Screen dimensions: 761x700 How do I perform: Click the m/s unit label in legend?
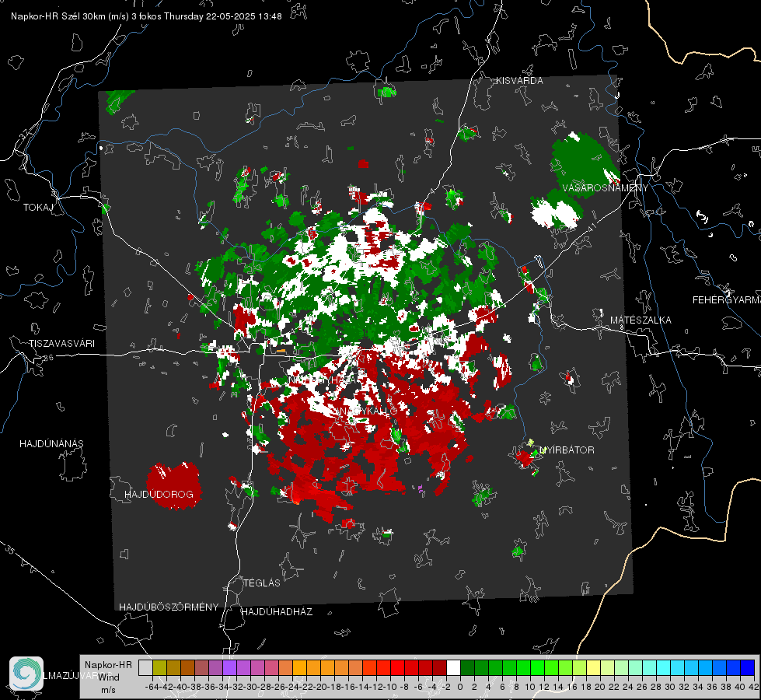[108, 690]
